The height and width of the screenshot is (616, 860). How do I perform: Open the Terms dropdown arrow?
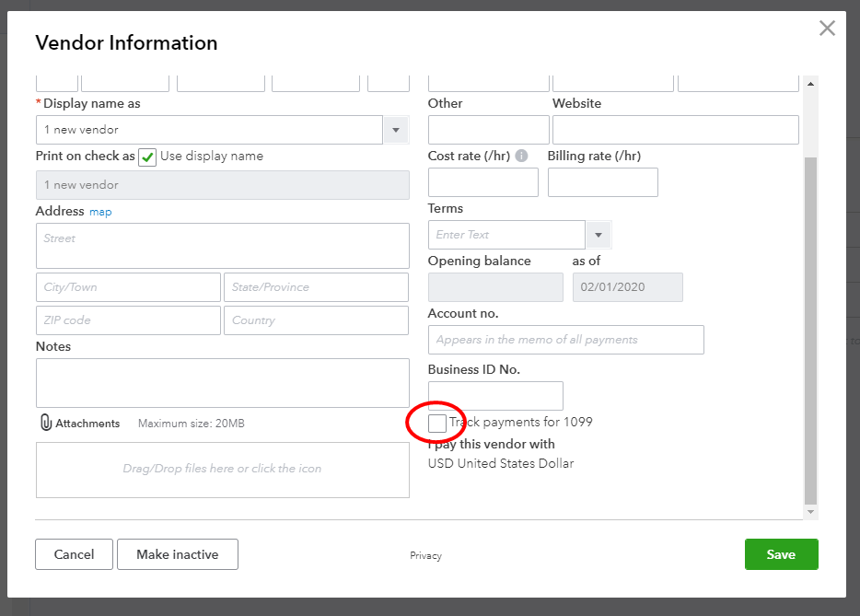click(x=599, y=235)
